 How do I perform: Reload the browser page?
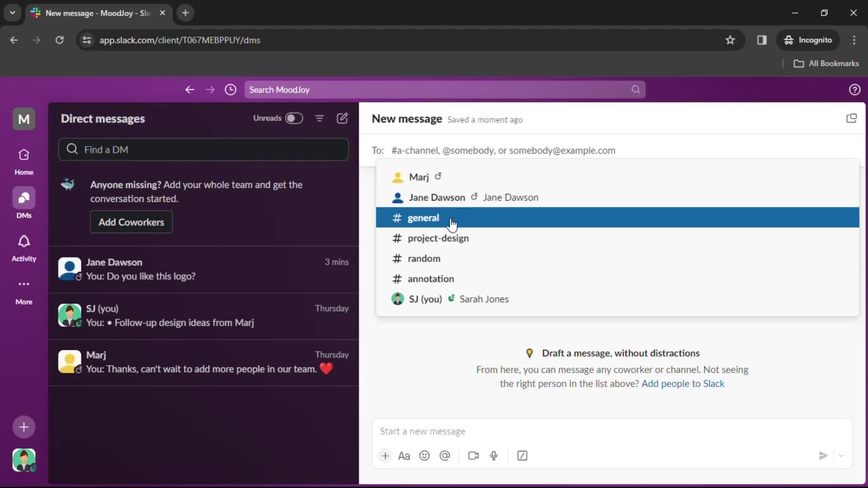coord(59,40)
